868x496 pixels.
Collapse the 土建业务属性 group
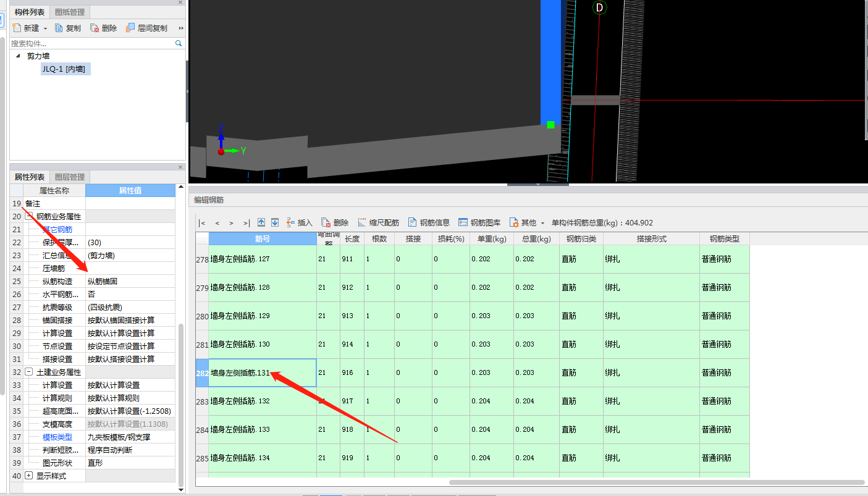(28, 372)
